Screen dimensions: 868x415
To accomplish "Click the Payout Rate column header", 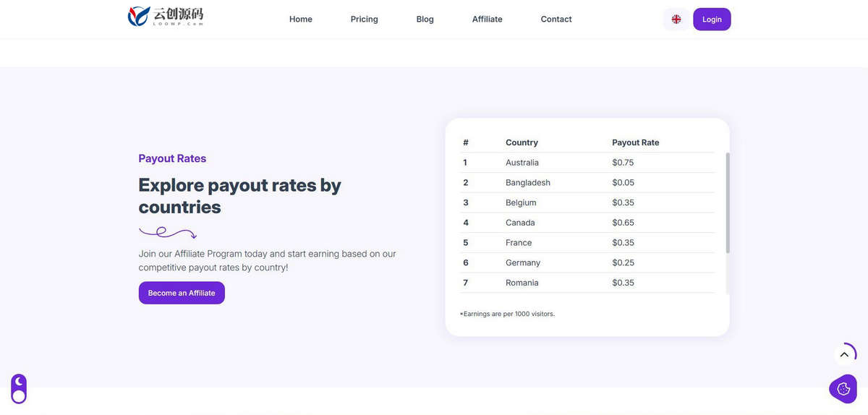I will (636, 142).
